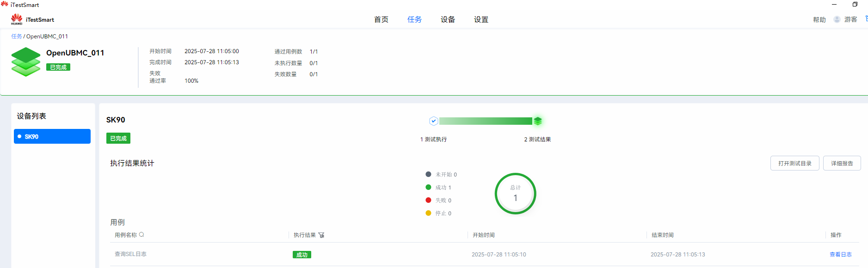This screenshot has height=268, width=868.
Task: Open the 首页 navigation tab
Action: pos(381,19)
